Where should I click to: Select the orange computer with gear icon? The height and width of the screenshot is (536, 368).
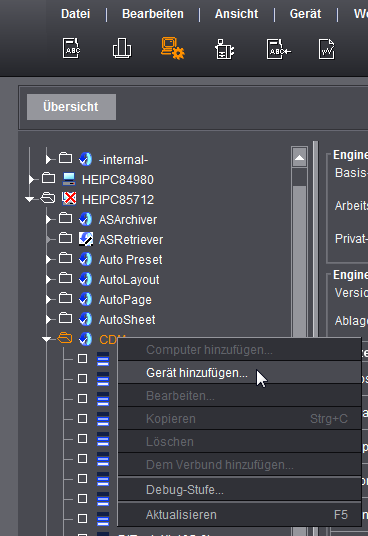click(x=173, y=49)
